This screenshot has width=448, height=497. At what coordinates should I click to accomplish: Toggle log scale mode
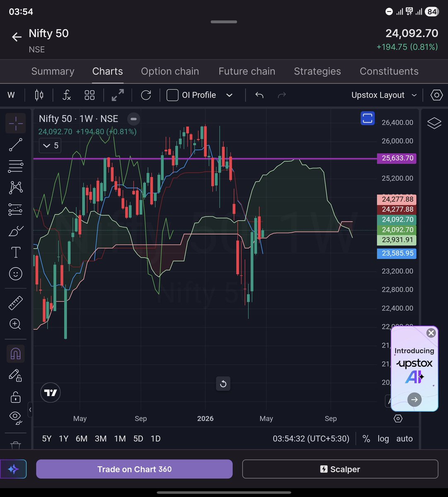pyautogui.click(x=383, y=439)
